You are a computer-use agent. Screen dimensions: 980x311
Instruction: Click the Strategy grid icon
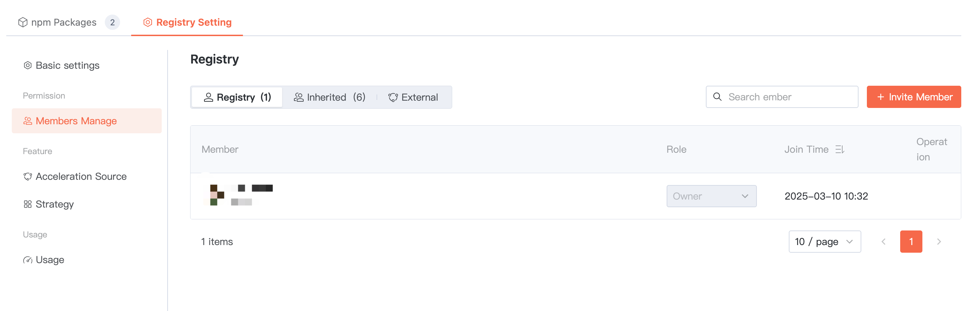28,204
